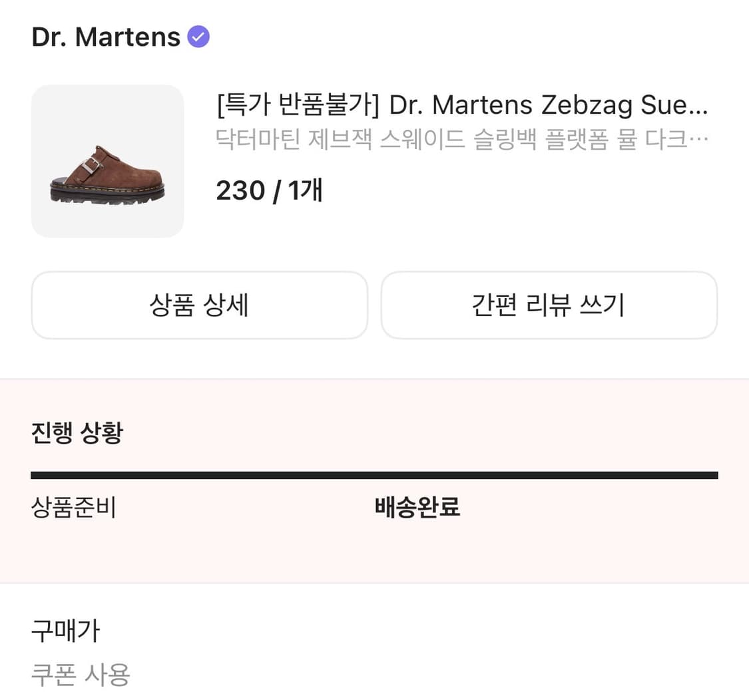Tap the delivery progress bar under 진행 상황
Image resolution: width=749 pixels, height=700 pixels.
coord(374,474)
